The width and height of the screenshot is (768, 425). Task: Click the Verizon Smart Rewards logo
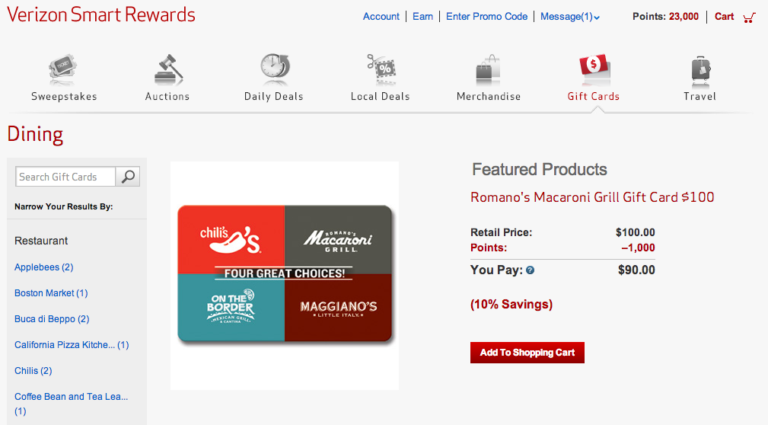tap(101, 15)
